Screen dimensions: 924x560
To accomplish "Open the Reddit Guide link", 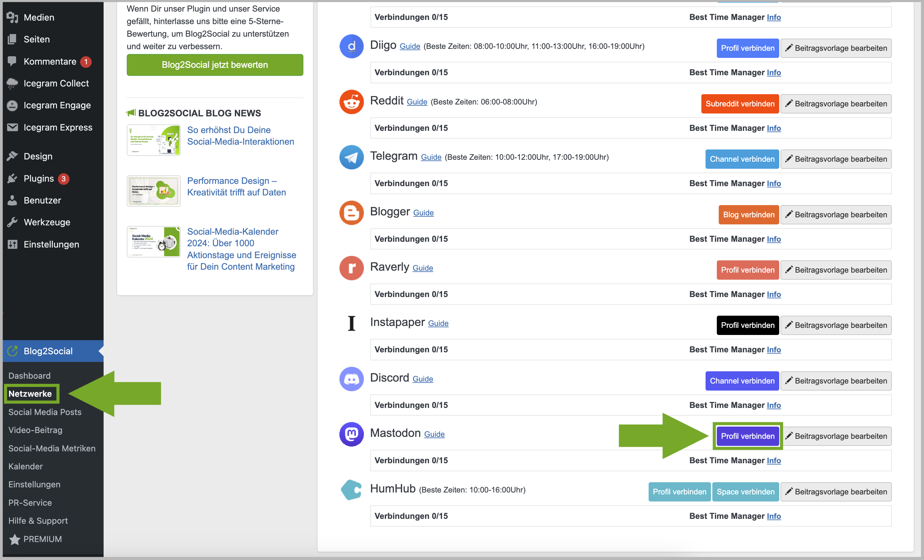I will [x=417, y=102].
